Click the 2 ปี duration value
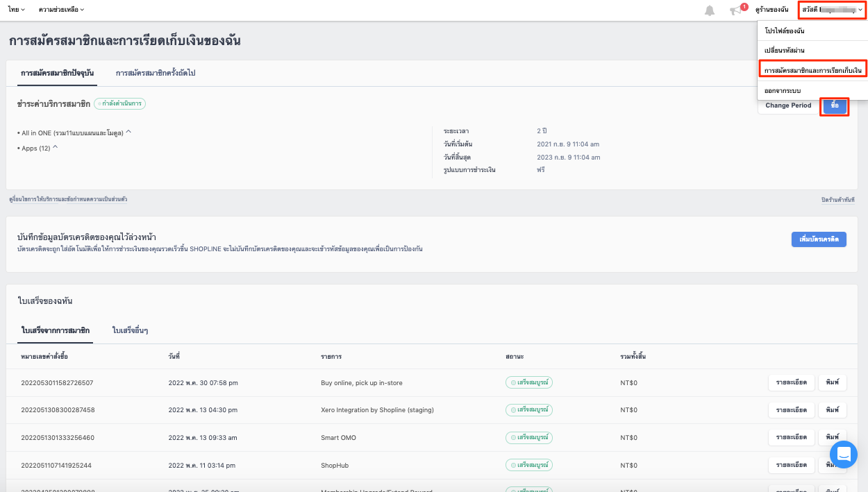The height and width of the screenshot is (492, 868). 542,130
